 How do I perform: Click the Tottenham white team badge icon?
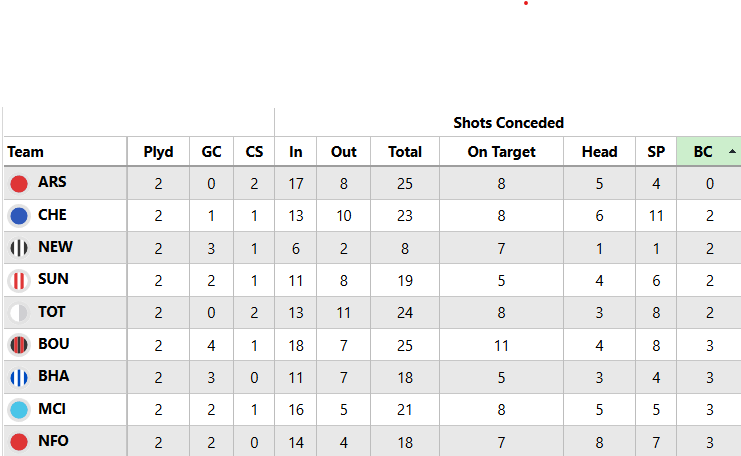pyautogui.click(x=19, y=313)
